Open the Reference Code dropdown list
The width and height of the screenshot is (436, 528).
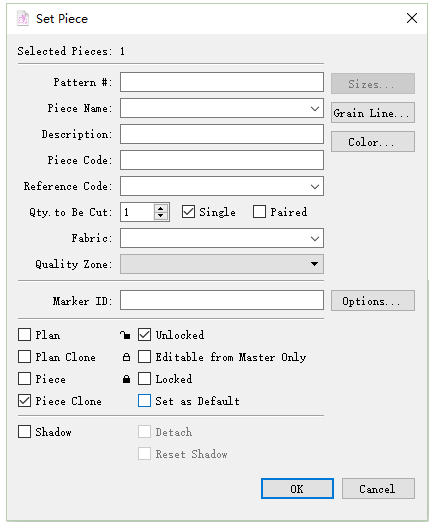(315, 186)
